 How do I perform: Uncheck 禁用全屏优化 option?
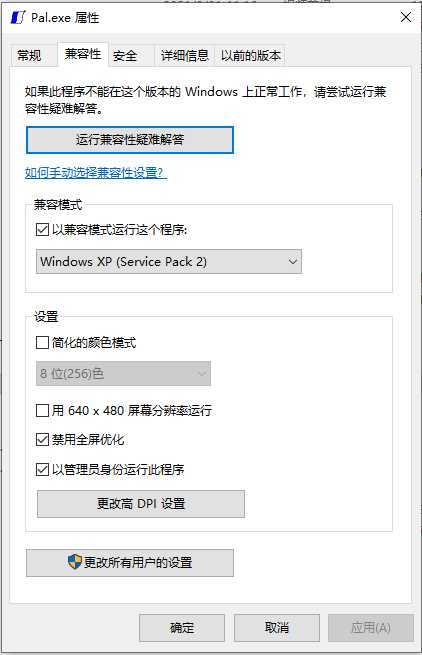pos(42,439)
